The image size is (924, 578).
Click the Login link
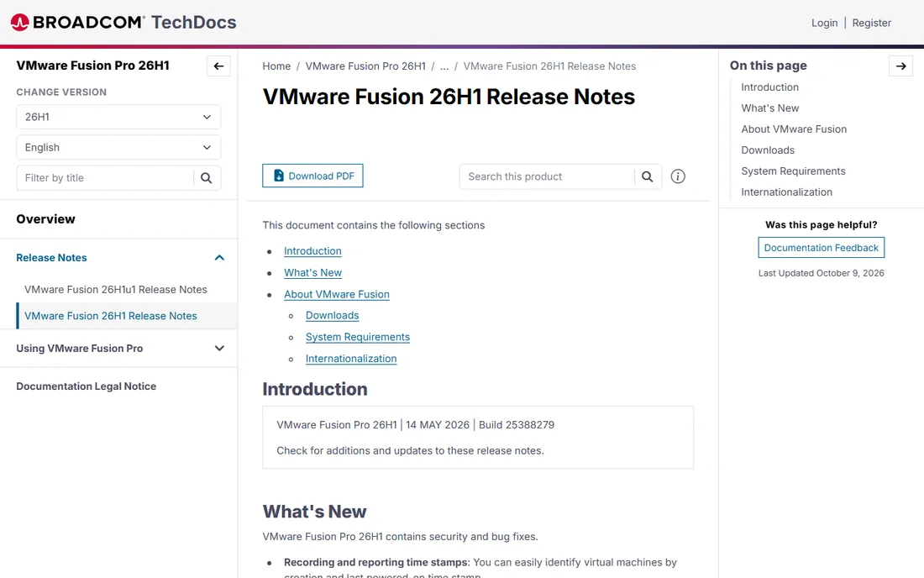(x=824, y=23)
